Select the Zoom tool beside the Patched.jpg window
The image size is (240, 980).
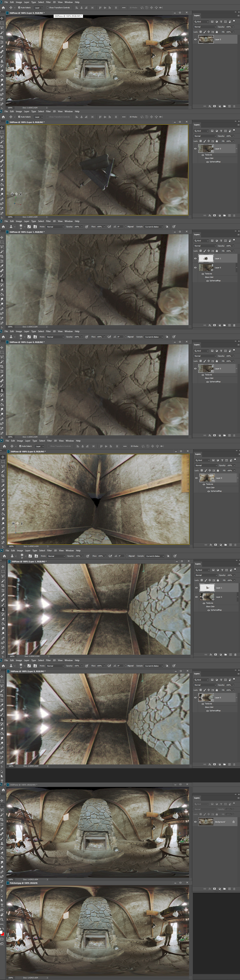pos(2,919)
